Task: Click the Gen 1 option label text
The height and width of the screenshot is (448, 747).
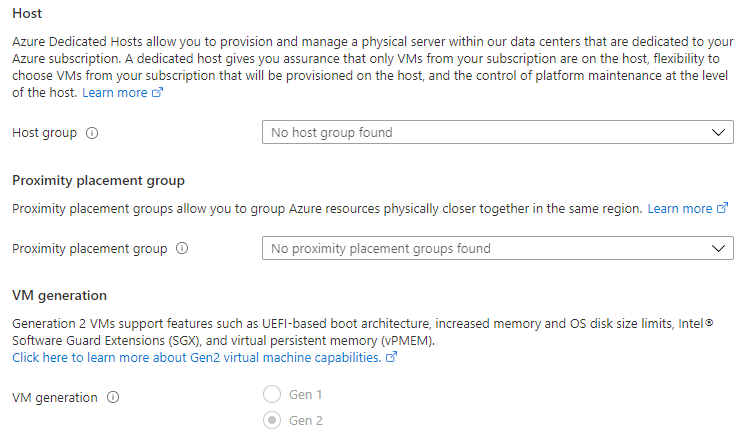Action: click(305, 395)
